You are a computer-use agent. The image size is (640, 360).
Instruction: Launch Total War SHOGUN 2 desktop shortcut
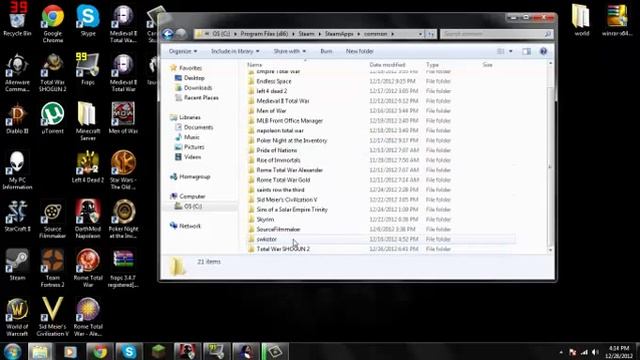click(x=53, y=73)
